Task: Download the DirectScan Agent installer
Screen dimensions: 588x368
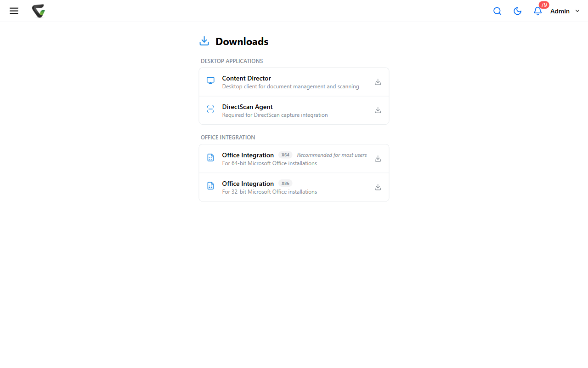Action: (378, 110)
